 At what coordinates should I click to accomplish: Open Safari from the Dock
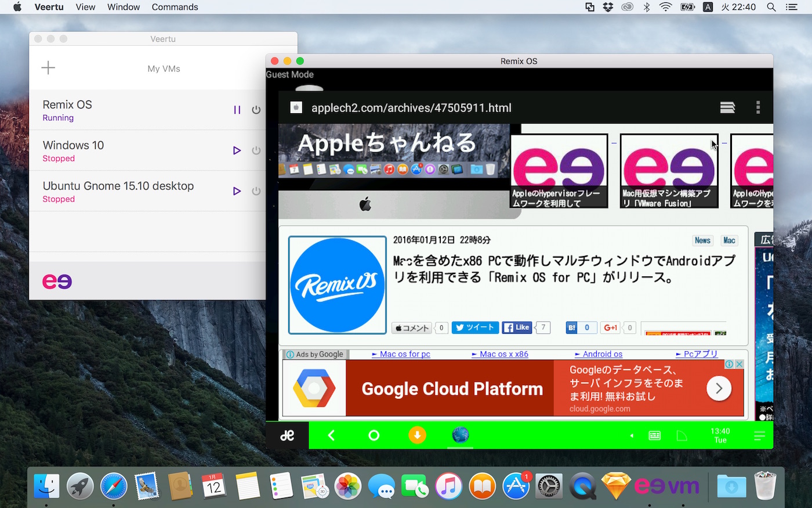coord(114,486)
